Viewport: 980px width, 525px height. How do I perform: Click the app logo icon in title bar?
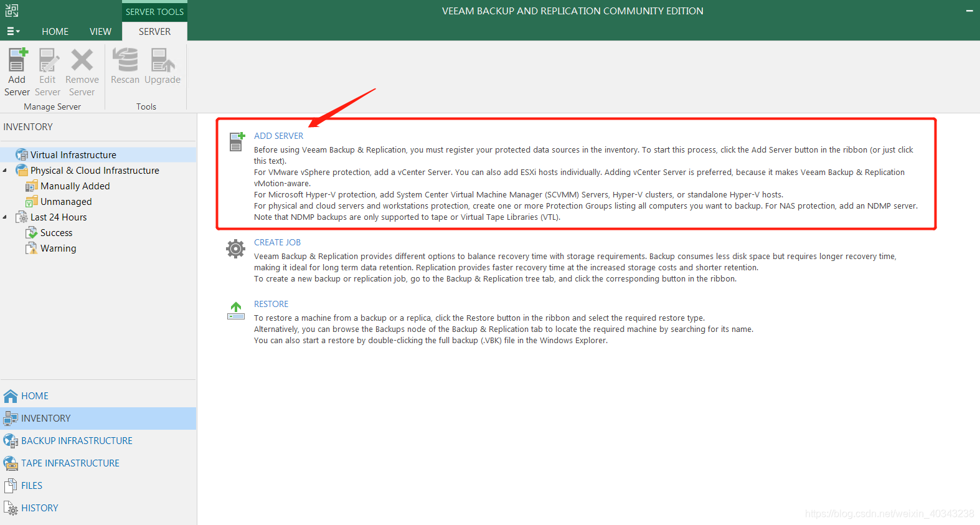(x=12, y=11)
